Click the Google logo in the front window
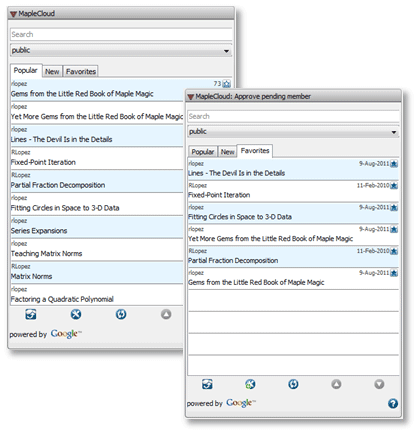This screenshot has height=433, width=417. pyautogui.click(x=241, y=403)
